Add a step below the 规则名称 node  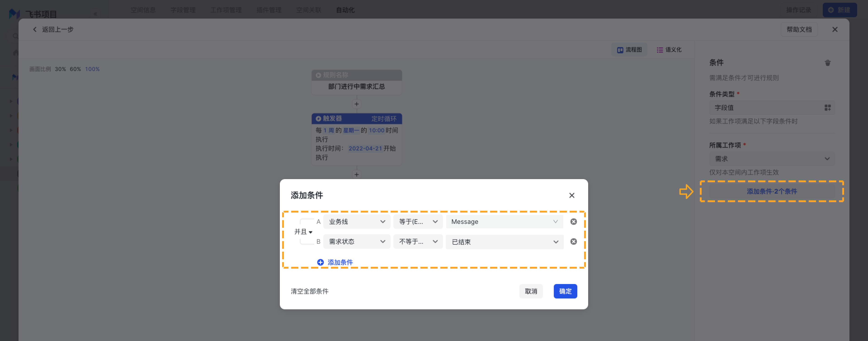[x=356, y=104]
